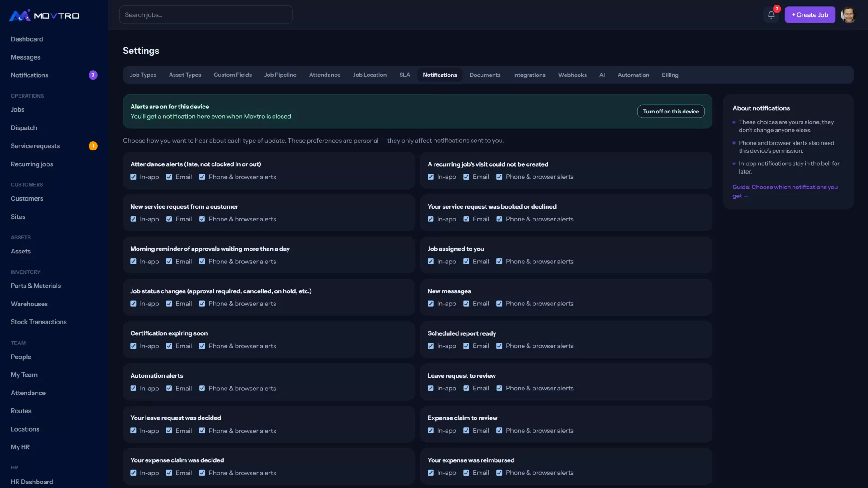Image resolution: width=868 pixels, height=488 pixels.
Task: Uncheck In-app for Attendance alerts
Action: pos(133,177)
